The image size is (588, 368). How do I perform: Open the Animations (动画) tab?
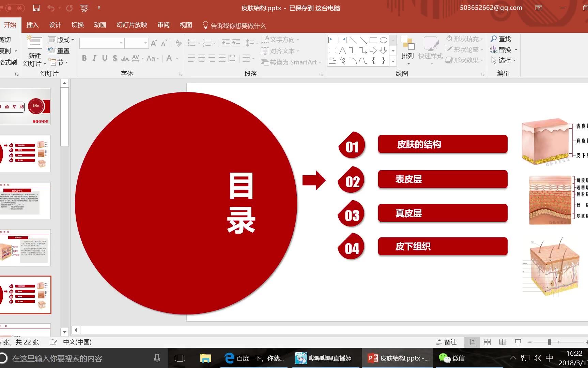[100, 25]
